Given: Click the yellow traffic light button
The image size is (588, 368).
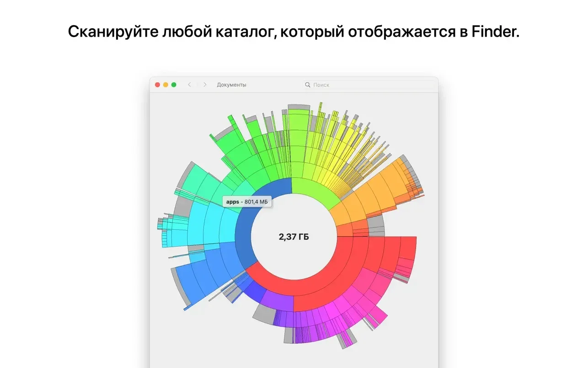Looking at the screenshot, I should coord(165,85).
